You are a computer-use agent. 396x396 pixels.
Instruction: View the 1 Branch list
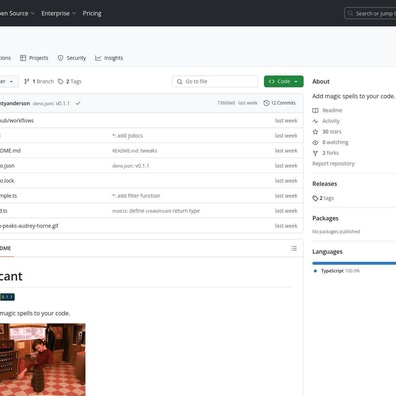(x=39, y=81)
